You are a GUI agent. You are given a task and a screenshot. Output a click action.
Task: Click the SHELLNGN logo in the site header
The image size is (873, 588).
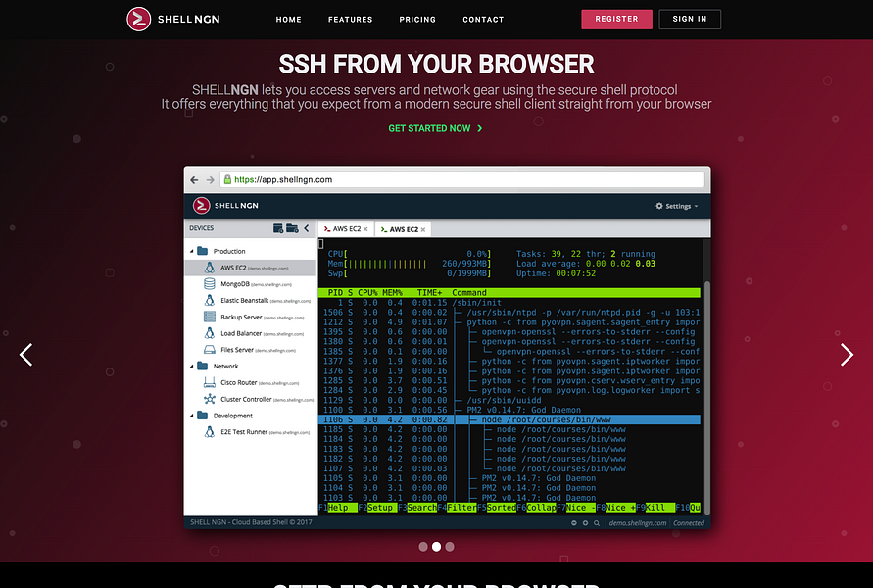coord(173,19)
